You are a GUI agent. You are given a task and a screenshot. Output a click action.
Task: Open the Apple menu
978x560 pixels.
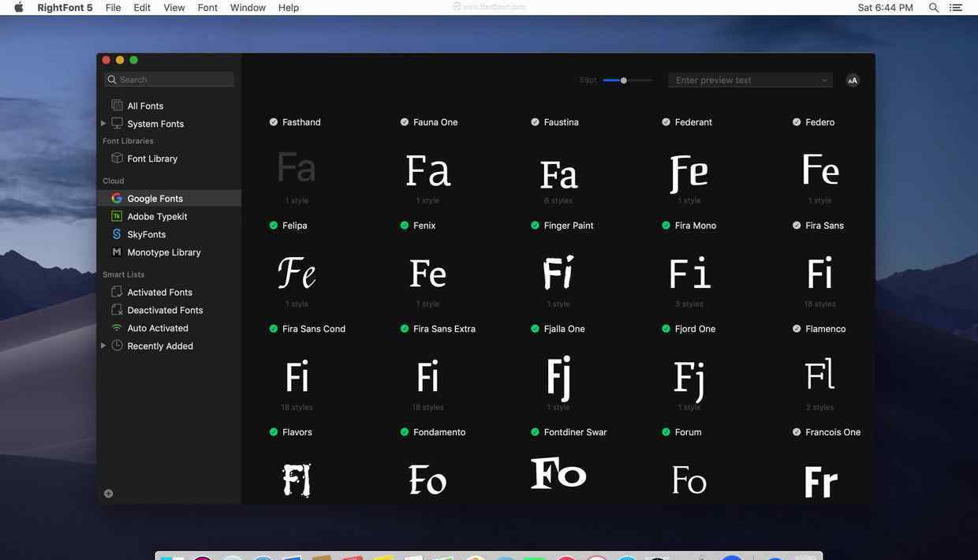pos(19,7)
